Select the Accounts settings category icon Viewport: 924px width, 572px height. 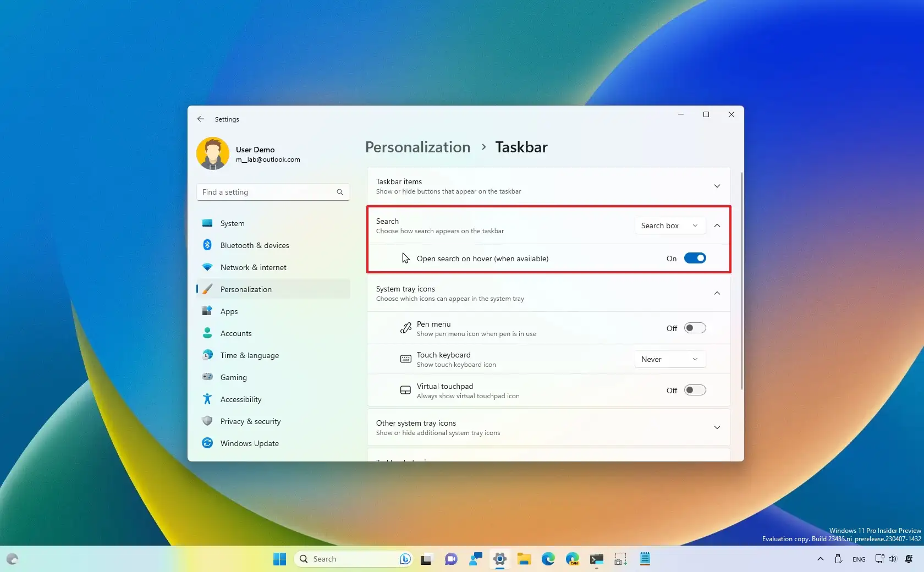(x=207, y=333)
